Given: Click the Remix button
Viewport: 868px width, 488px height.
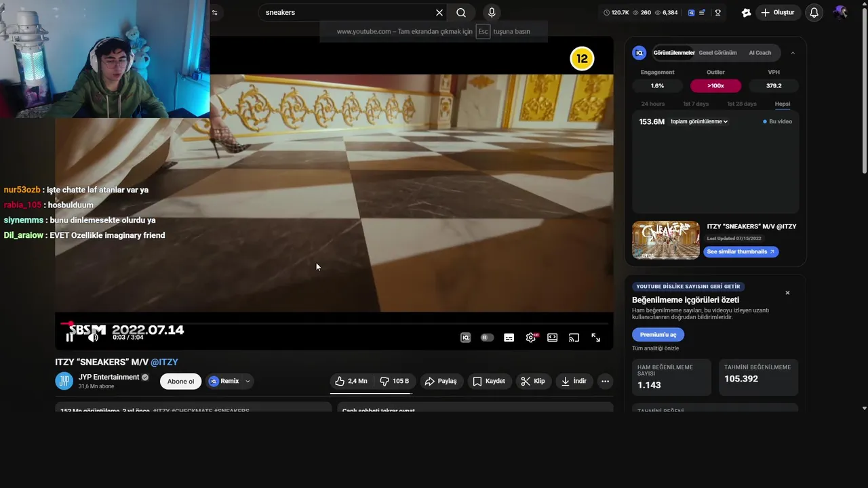Looking at the screenshot, I should [x=224, y=381].
